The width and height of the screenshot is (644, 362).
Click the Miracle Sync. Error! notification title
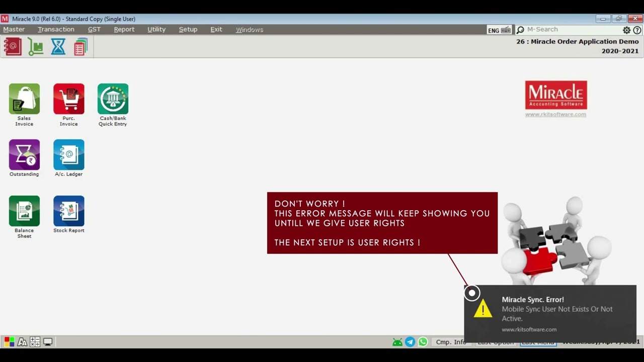(x=533, y=300)
